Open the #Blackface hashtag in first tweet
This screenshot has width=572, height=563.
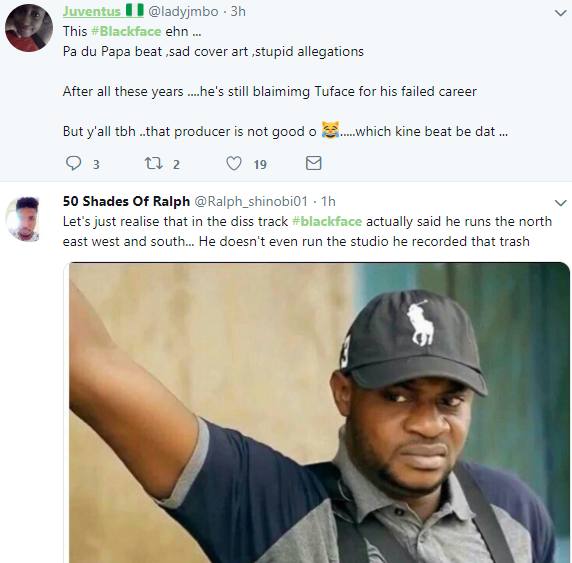pos(126,31)
